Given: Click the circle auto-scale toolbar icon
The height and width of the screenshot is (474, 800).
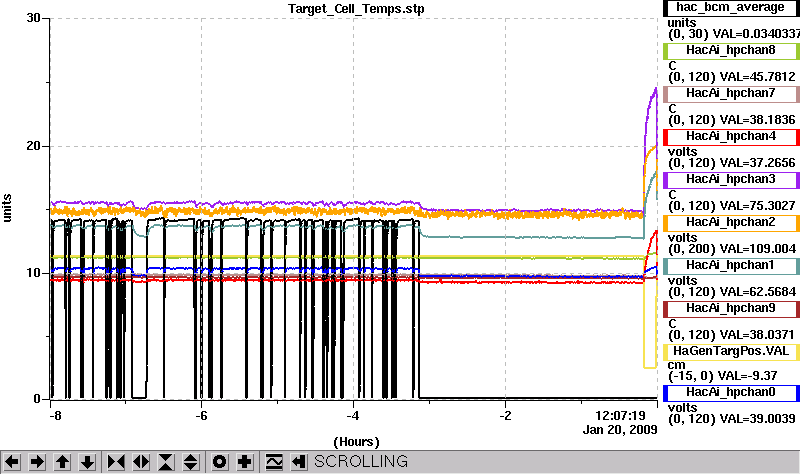Looking at the screenshot, I should (219, 462).
